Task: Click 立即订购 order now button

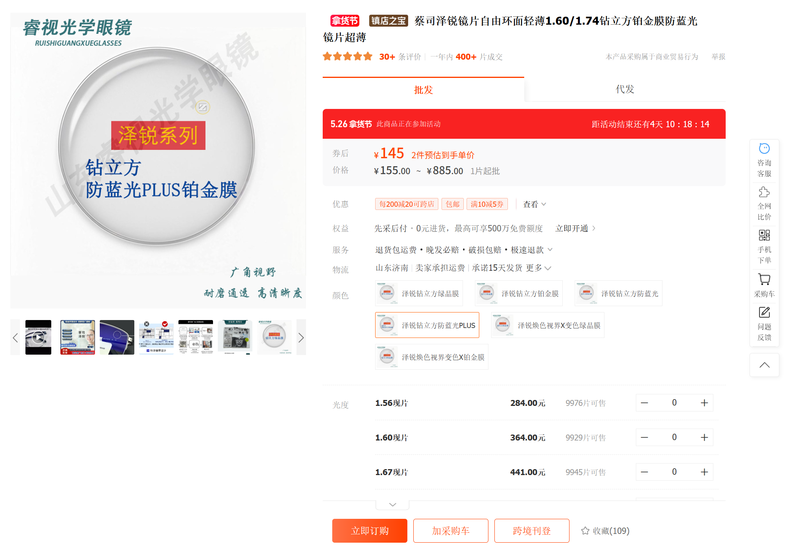Action: [x=369, y=531]
